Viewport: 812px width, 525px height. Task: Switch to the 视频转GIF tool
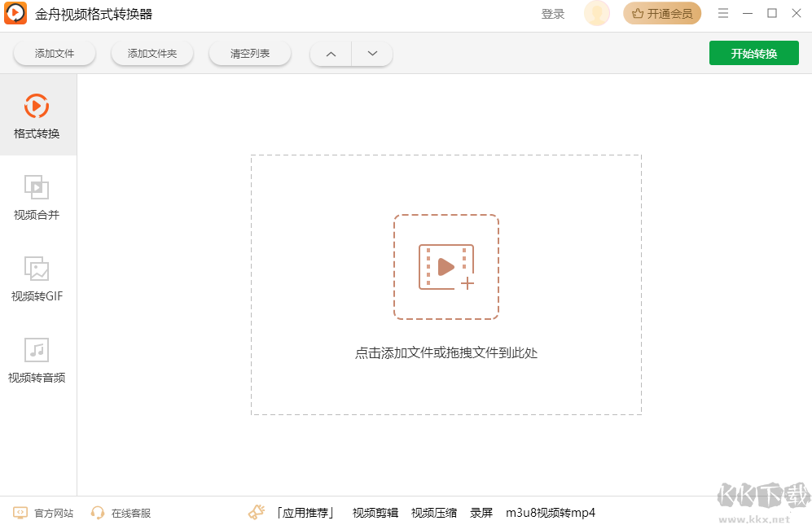click(x=37, y=277)
